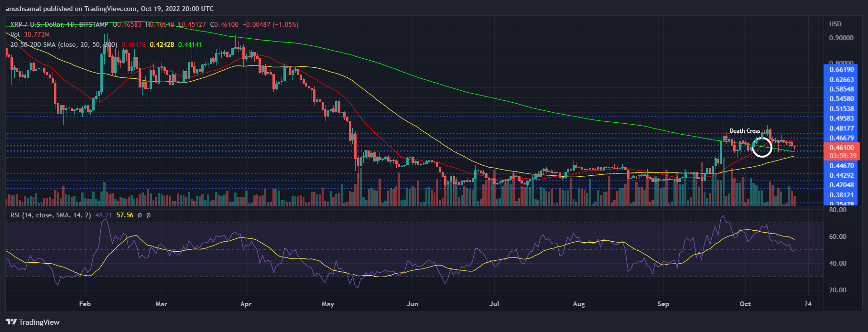Select the 0.54580 price level label
The image size is (868, 332).
point(842,99)
